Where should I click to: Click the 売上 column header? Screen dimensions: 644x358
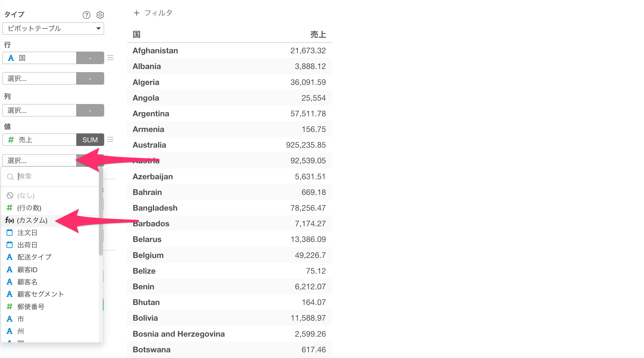point(318,34)
